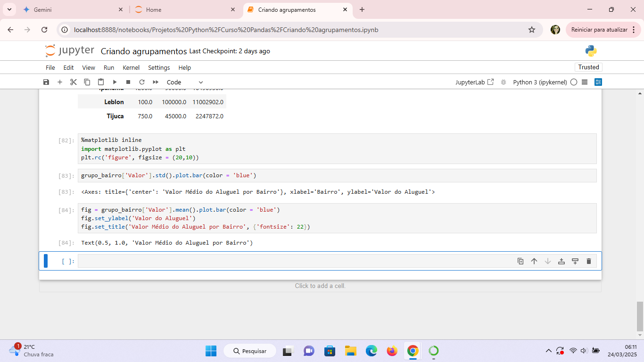Click the taskbar Pesquisar search box
The height and width of the screenshot is (362, 644).
249,351
